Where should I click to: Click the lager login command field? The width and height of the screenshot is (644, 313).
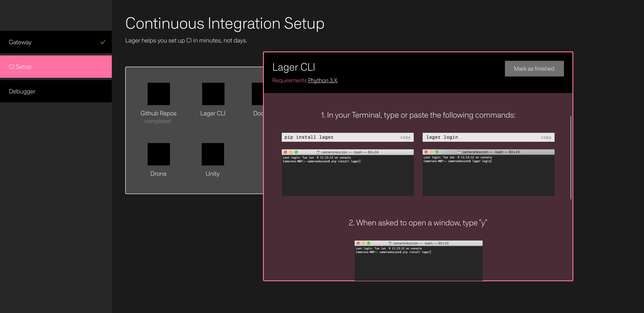pyautogui.click(x=489, y=137)
